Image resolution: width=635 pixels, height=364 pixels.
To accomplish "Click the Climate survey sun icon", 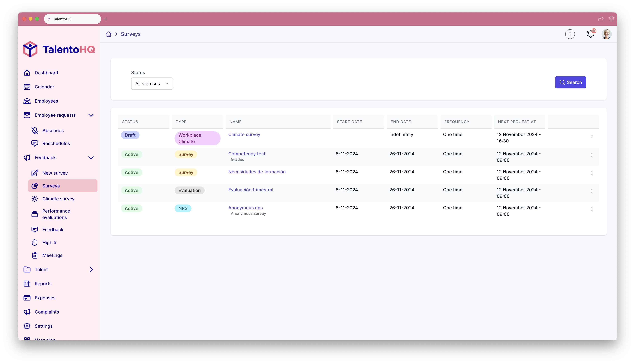I will coord(35,199).
